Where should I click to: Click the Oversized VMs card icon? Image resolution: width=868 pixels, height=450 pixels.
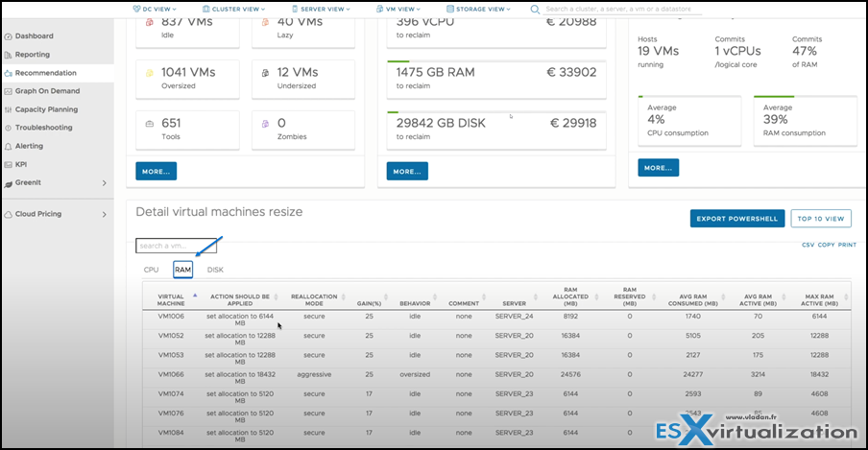pyautogui.click(x=150, y=73)
